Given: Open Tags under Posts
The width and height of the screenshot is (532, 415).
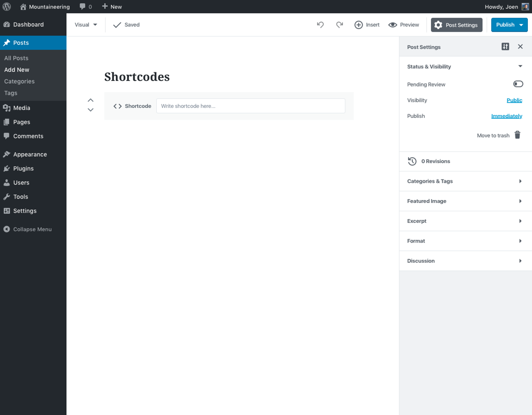Looking at the screenshot, I should coord(10,93).
